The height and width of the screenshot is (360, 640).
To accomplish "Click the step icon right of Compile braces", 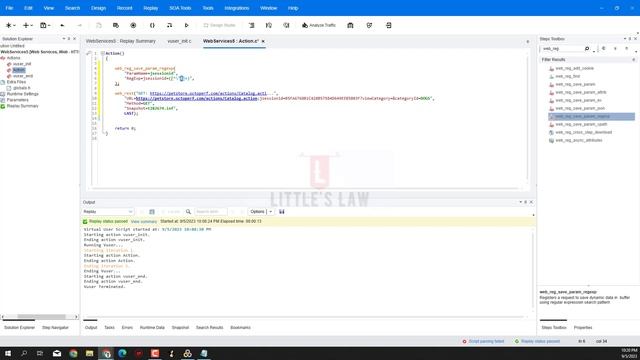I will click(x=169, y=25).
